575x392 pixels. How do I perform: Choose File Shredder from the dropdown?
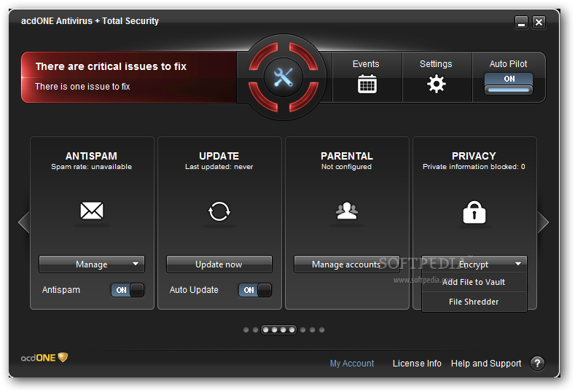point(474,302)
